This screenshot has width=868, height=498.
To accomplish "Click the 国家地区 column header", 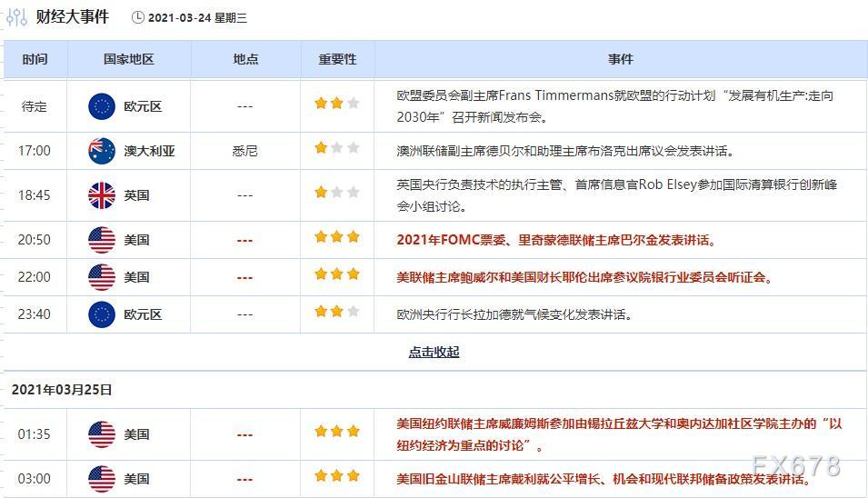I will (x=128, y=59).
